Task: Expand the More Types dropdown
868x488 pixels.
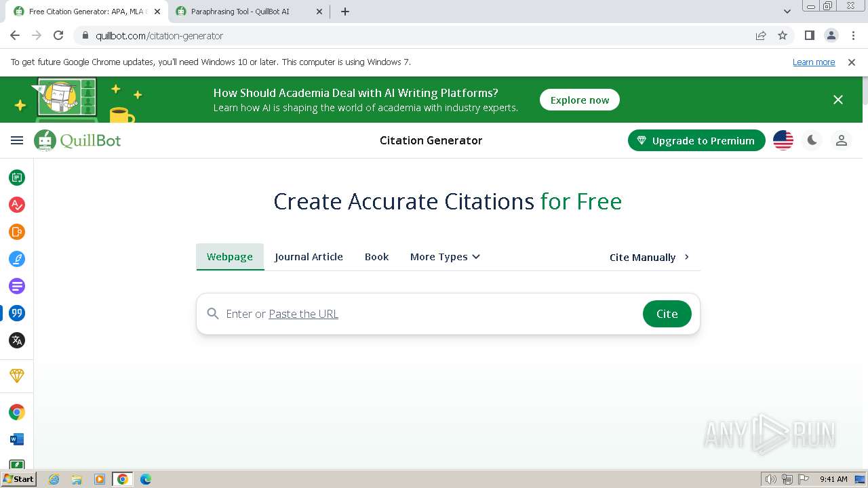Action: (445, 257)
